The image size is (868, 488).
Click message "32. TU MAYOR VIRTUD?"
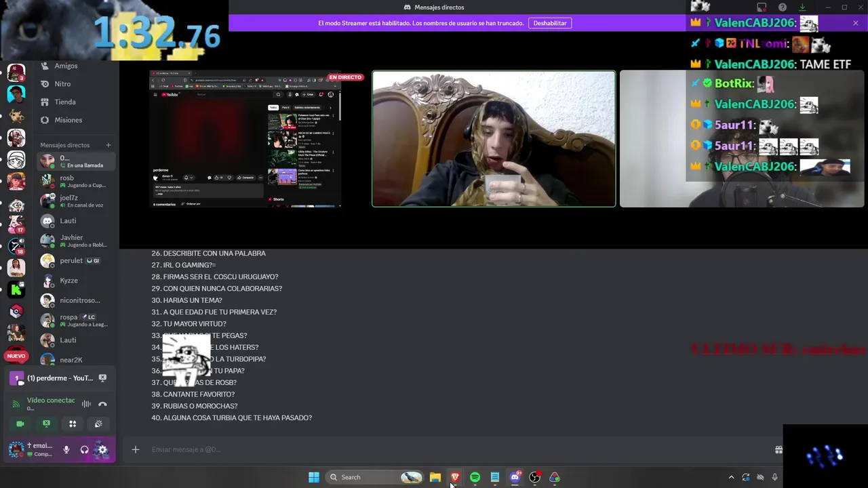189,323
